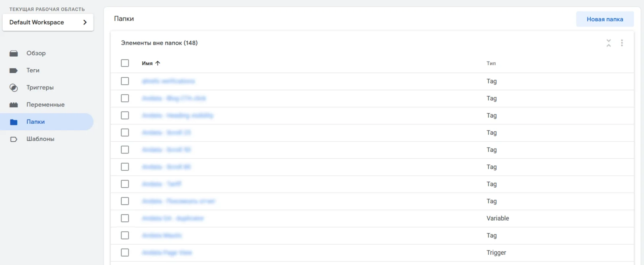Click the Шаблоны label outline icon
Screen dimensions: 644x265
pos(14,139)
